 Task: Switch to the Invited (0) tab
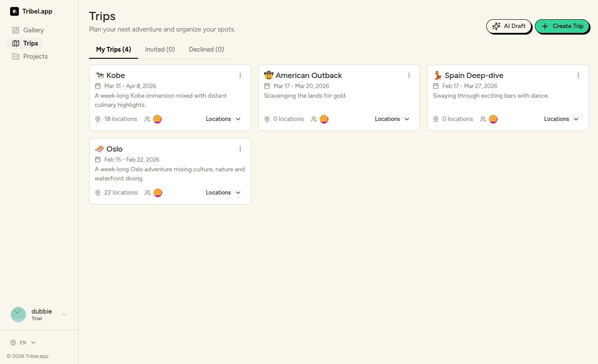click(x=160, y=49)
